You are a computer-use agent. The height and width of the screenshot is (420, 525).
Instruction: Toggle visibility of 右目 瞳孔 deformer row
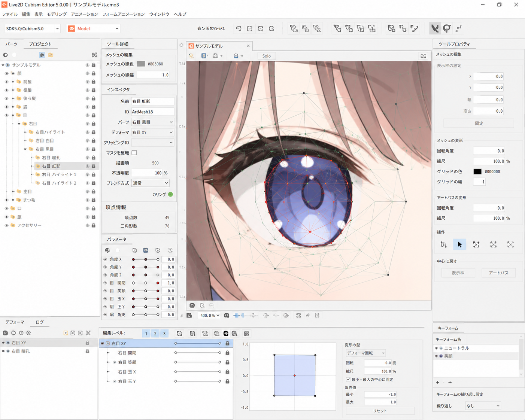tap(3, 351)
